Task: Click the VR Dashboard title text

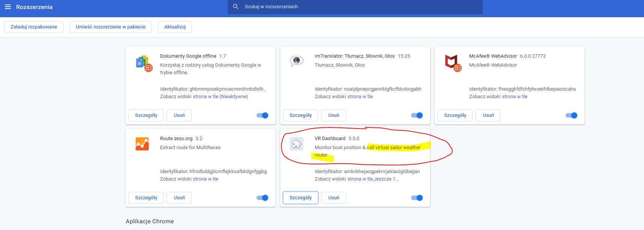Action: coord(330,139)
